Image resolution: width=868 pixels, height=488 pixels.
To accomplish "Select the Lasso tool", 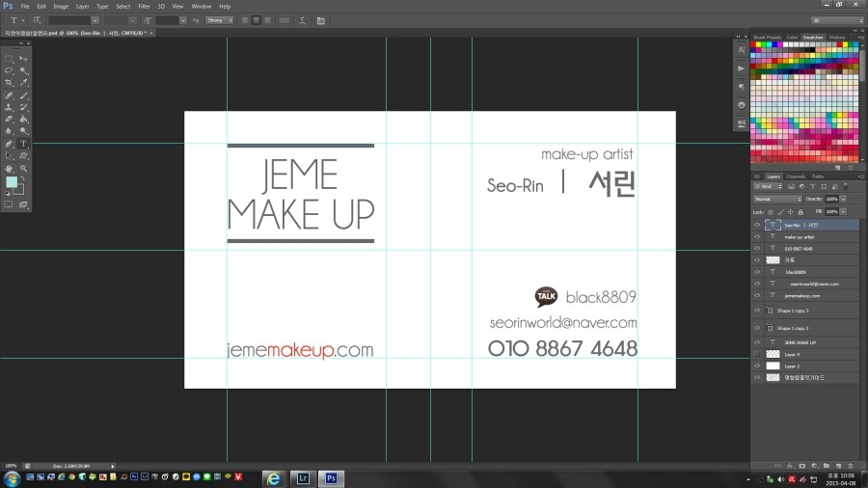I will 9,70.
